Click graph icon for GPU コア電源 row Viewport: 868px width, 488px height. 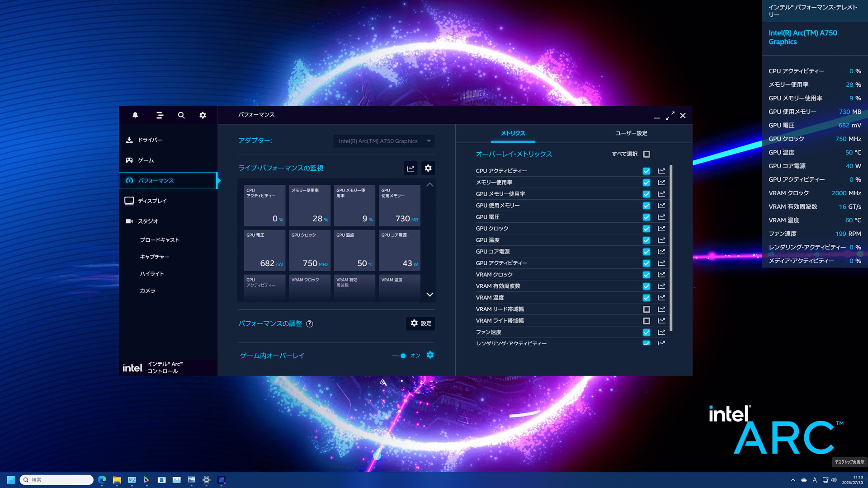click(x=661, y=251)
